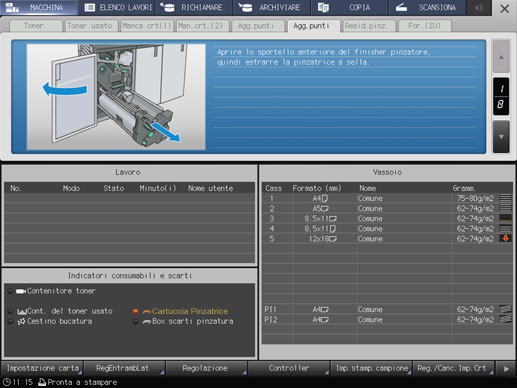Select the ARCHIVIARE store function

(x=272, y=8)
